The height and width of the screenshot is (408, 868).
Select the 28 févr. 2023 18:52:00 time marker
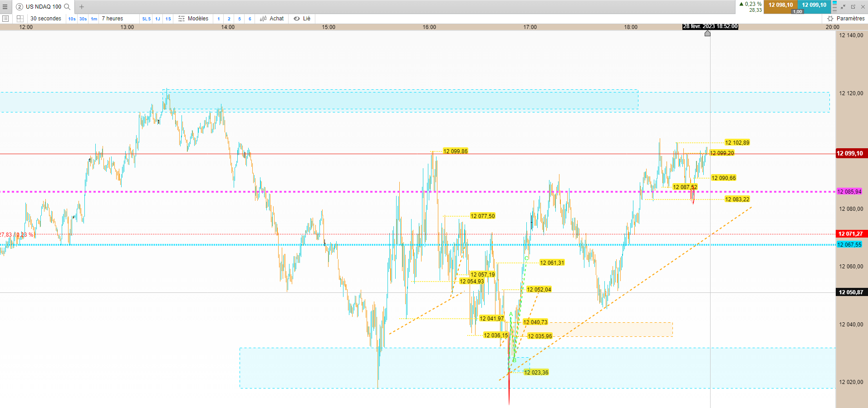(710, 27)
